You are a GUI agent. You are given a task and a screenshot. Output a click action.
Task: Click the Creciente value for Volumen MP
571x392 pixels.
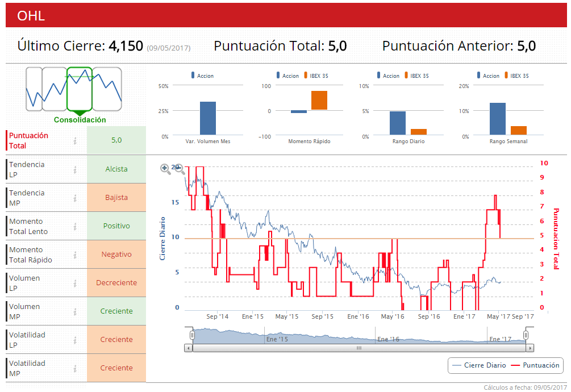click(116, 311)
